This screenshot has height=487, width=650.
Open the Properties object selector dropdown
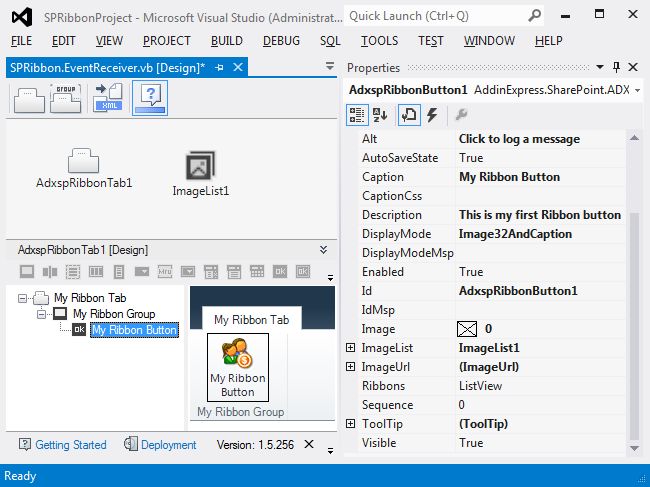pyautogui.click(x=637, y=90)
